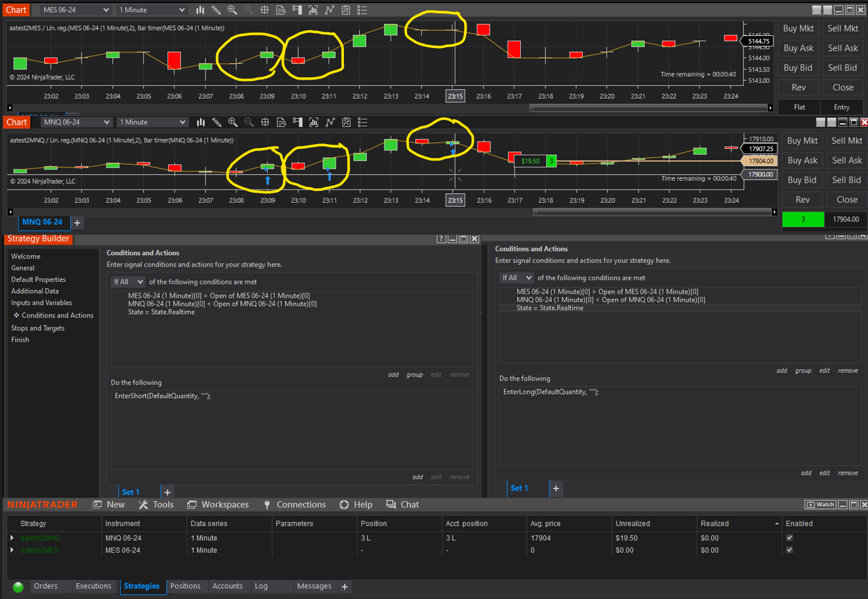Open the Strategy Builder help question mark
The image size is (868, 599).
[441, 239]
